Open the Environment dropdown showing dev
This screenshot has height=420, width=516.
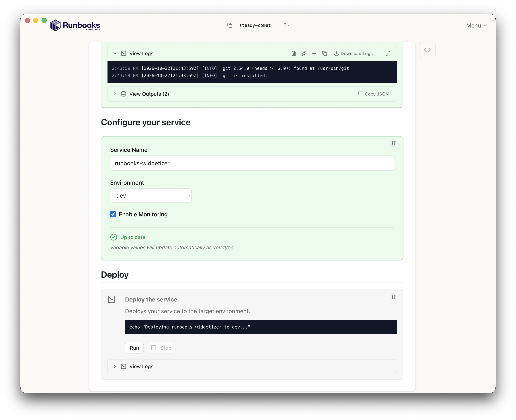tap(151, 195)
